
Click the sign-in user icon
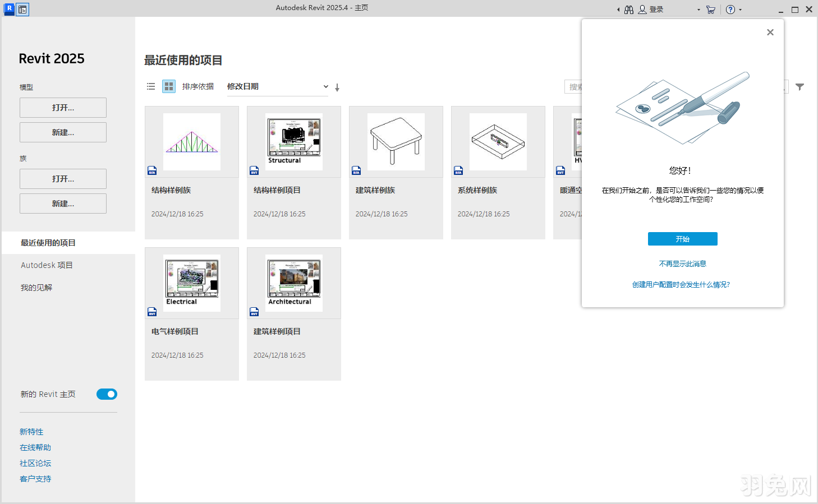coord(641,9)
